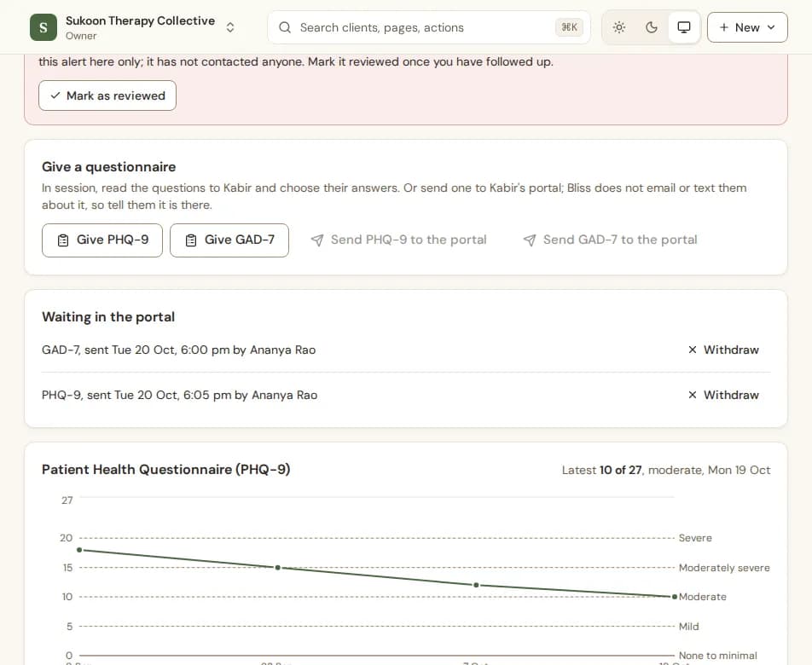This screenshot has height=665, width=812.
Task: Click 'Patient Health Questionnaire (PHQ-9)' chart title
Action: [165, 470]
